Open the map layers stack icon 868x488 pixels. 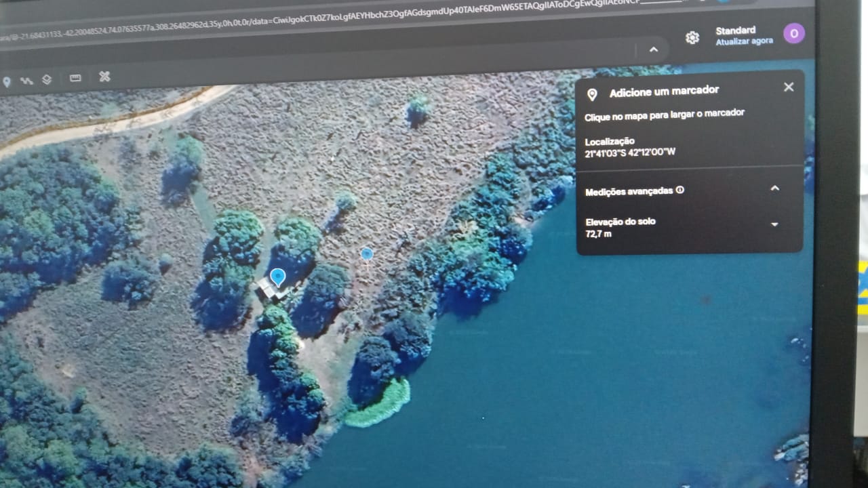[x=47, y=79]
